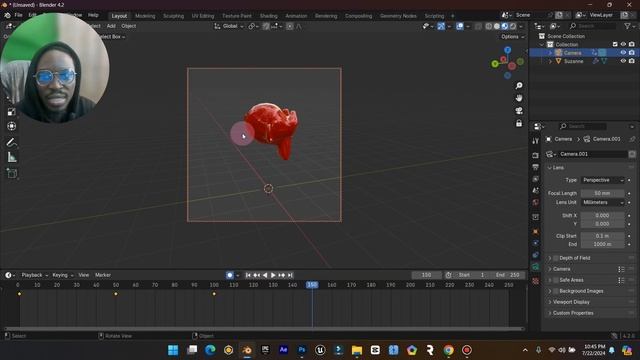
Task: Toggle viewport overlays button
Action: click(460, 26)
